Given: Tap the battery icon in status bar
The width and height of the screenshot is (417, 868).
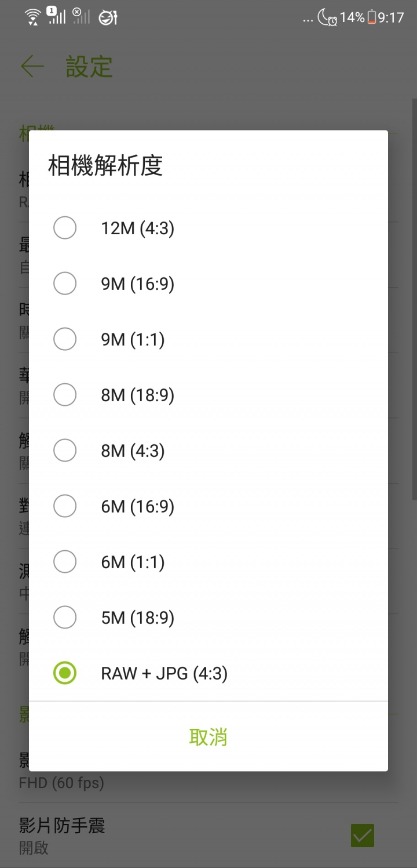Looking at the screenshot, I should coord(372,17).
